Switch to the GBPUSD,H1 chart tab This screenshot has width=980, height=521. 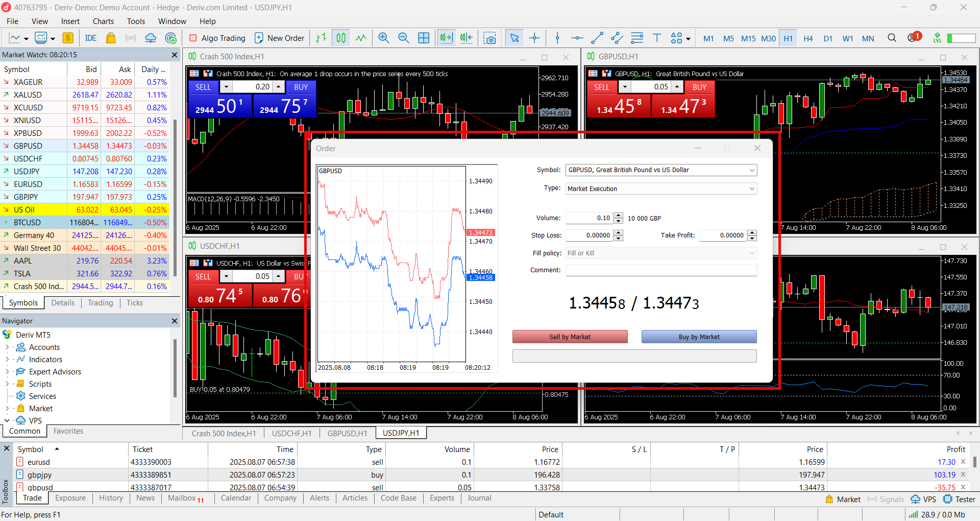click(x=347, y=433)
